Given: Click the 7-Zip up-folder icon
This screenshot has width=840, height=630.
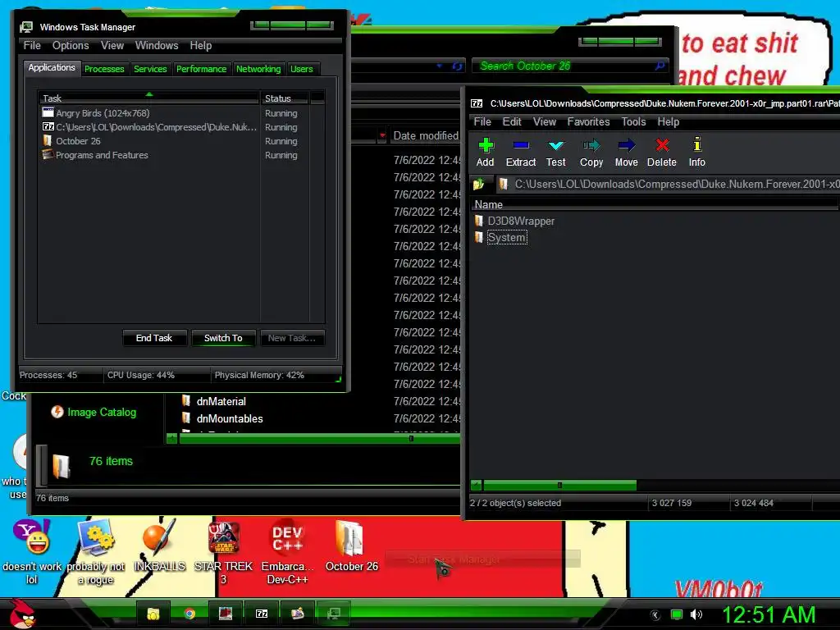Looking at the screenshot, I should (478, 185).
